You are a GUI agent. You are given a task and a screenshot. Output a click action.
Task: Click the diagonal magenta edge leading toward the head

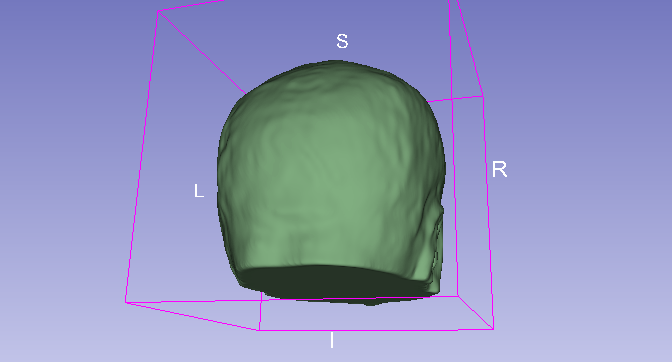click(201, 52)
